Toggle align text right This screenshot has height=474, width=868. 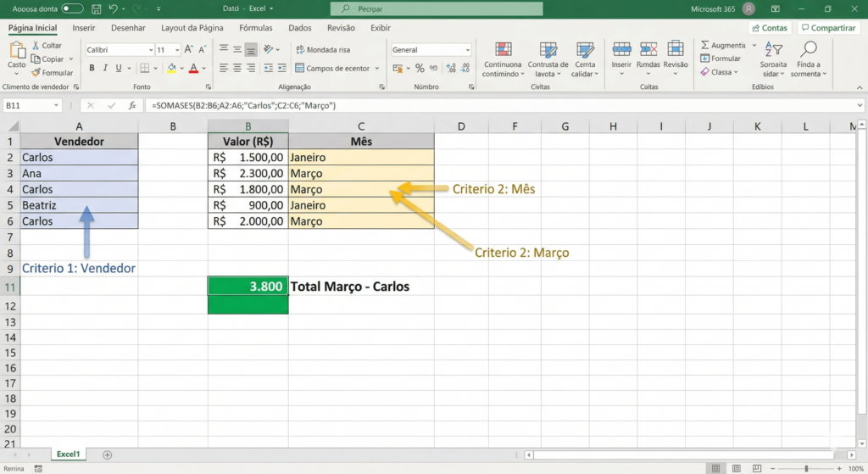251,68
